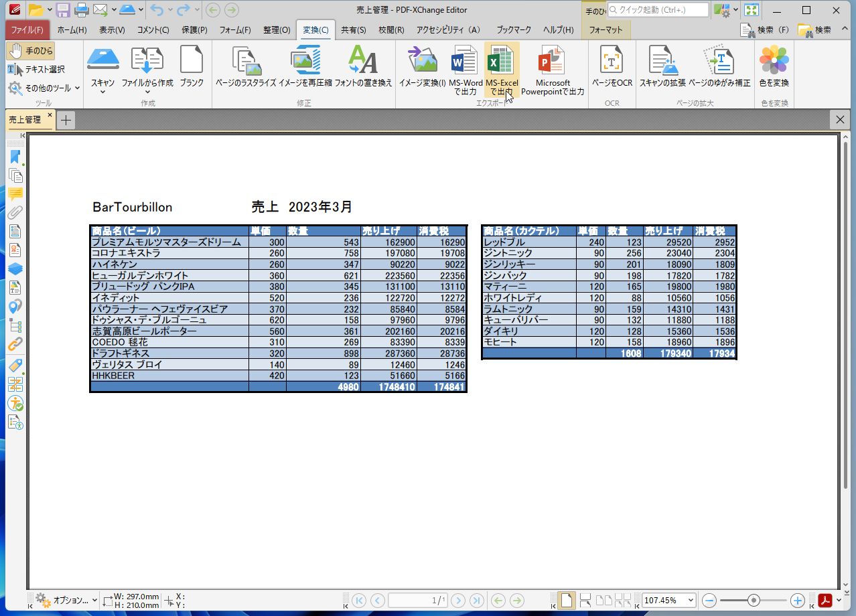Open the Bookmarks panel in the sidebar
856x616 pixels.
16,157
